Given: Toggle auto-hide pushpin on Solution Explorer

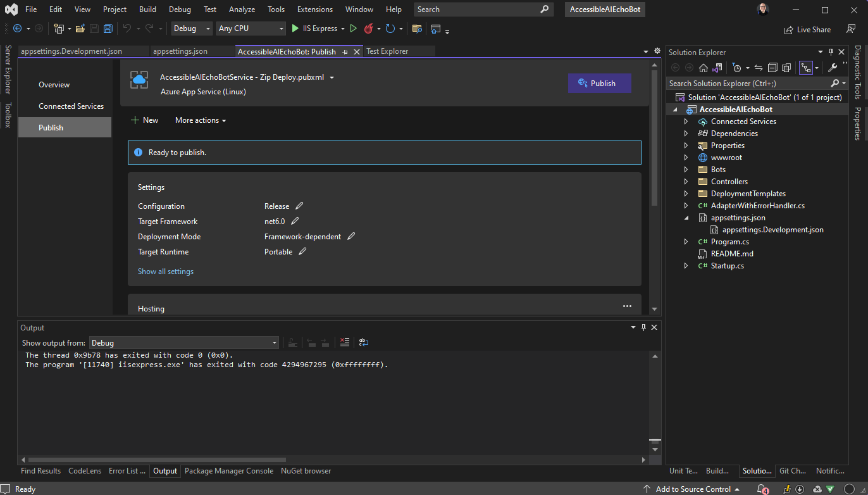Looking at the screenshot, I should [831, 53].
